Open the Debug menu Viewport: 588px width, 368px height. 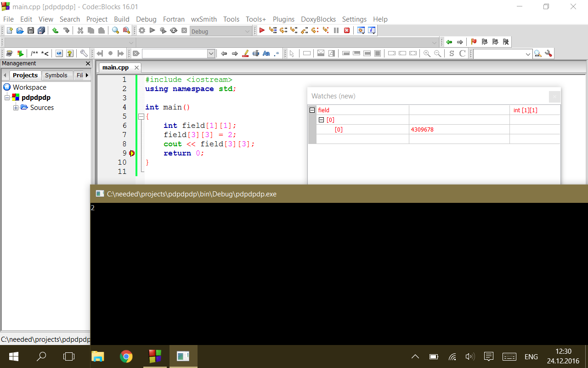(146, 19)
